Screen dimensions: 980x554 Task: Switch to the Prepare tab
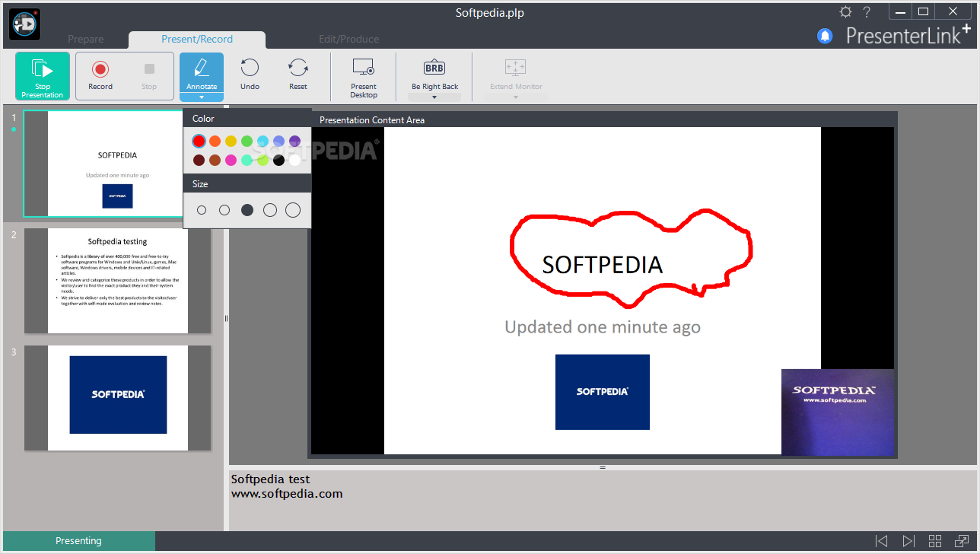click(85, 40)
